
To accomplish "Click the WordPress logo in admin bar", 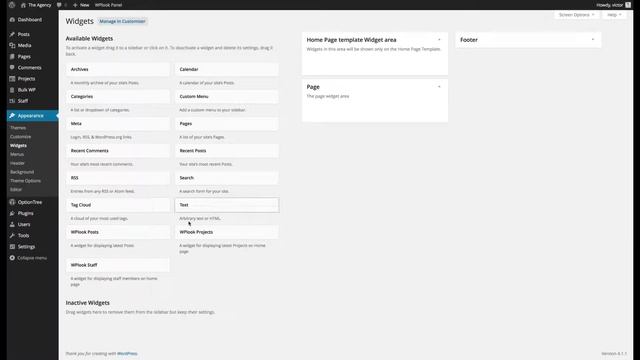I will point(12,5).
